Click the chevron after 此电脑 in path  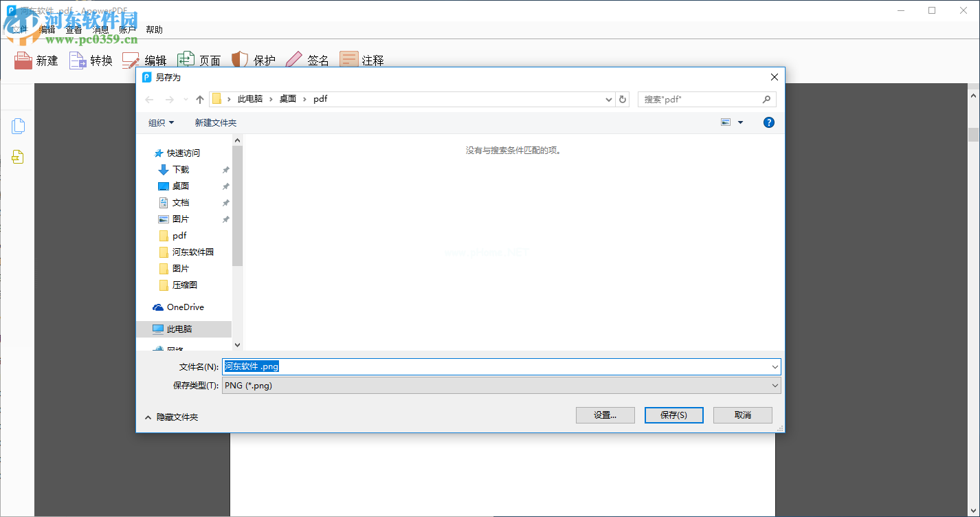[x=271, y=99]
